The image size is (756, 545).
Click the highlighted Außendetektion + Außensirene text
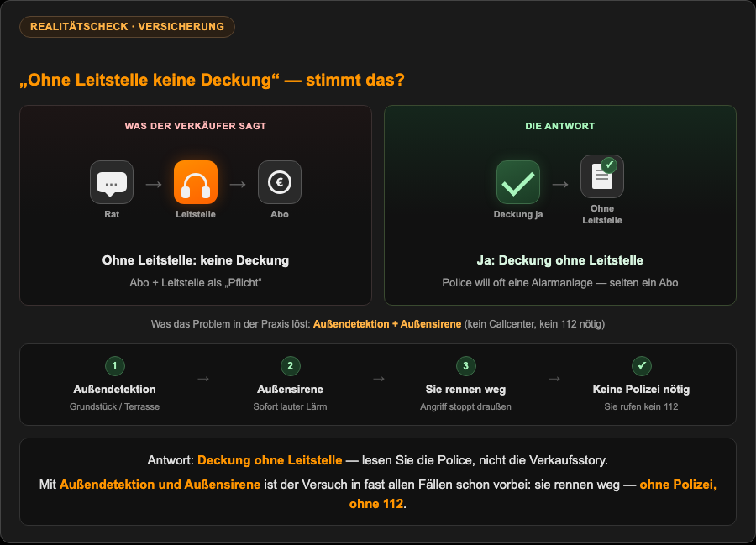tap(387, 324)
